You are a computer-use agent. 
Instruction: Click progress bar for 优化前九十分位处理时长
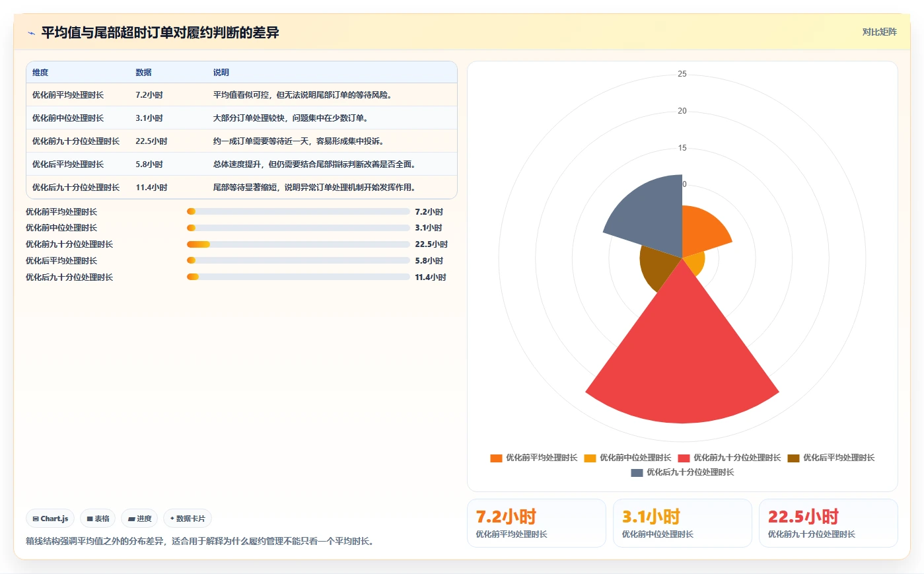(x=299, y=244)
